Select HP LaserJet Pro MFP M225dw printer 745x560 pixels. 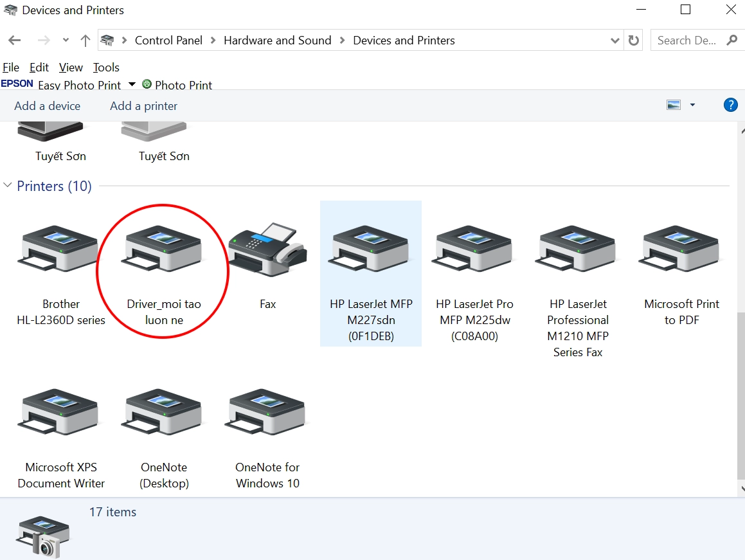click(x=474, y=251)
